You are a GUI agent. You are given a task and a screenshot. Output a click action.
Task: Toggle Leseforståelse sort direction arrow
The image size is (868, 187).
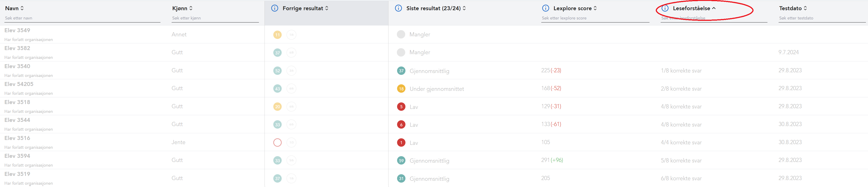[x=714, y=8]
